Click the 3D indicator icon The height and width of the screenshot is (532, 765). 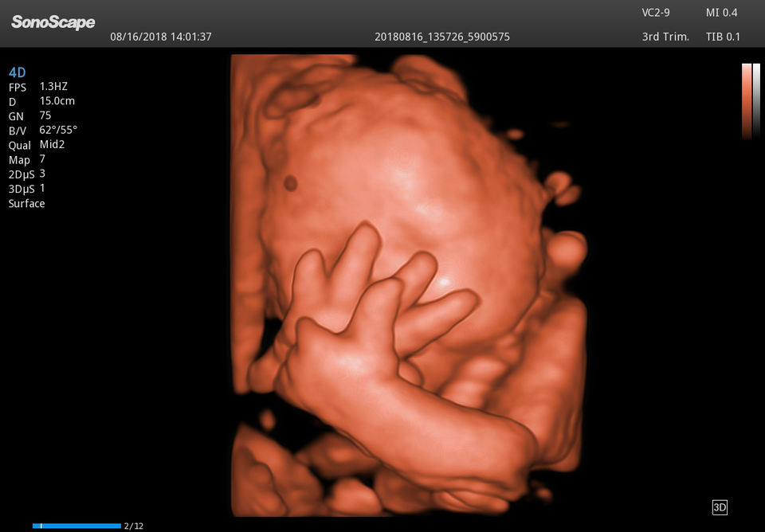(719, 507)
